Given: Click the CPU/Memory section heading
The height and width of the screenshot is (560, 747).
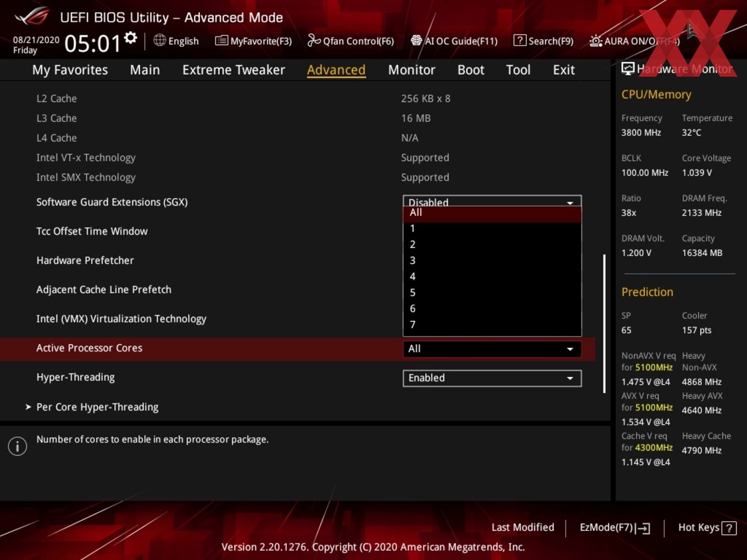Looking at the screenshot, I should coord(656,94).
